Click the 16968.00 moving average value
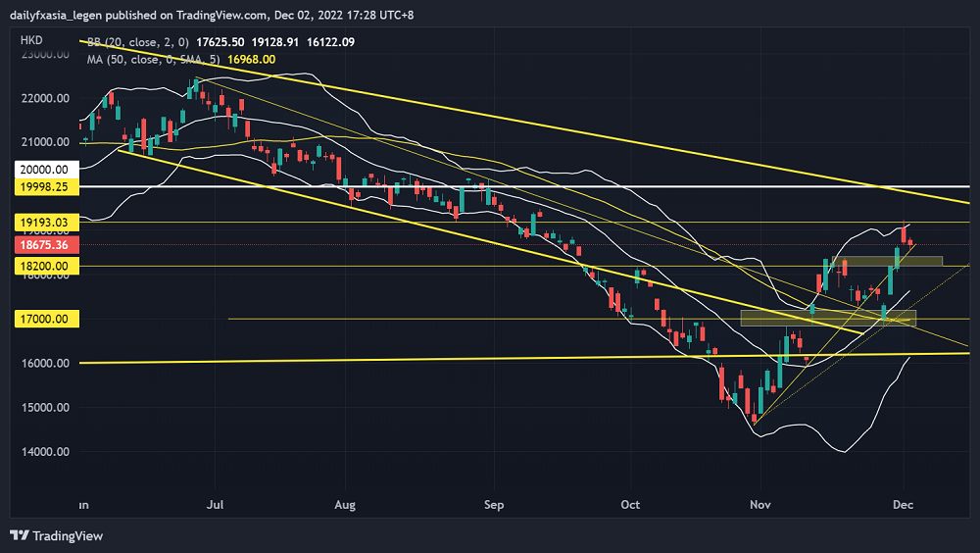This screenshot has height=553, width=980. tap(251, 60)
